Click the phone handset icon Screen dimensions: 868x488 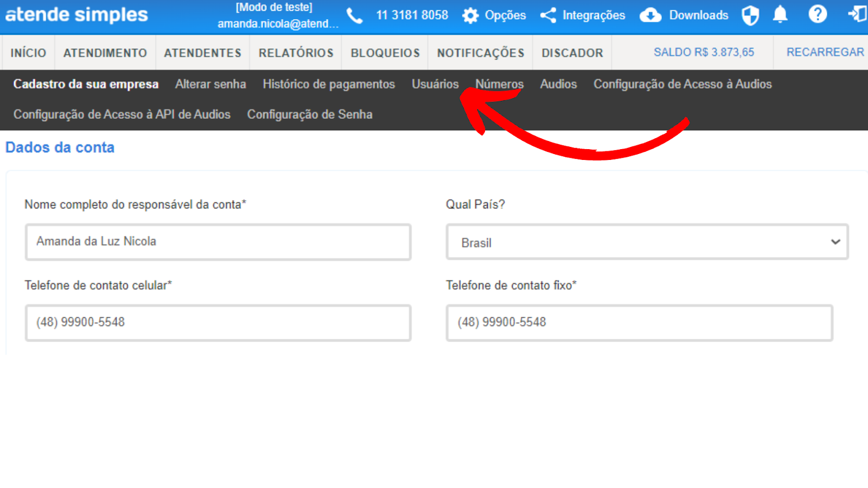click(354, 16)
